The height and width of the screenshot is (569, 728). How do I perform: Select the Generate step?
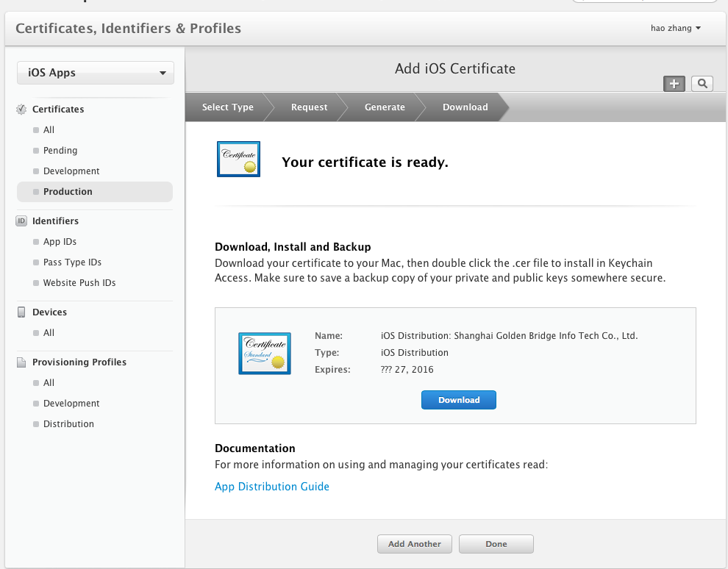pos(385,107)
